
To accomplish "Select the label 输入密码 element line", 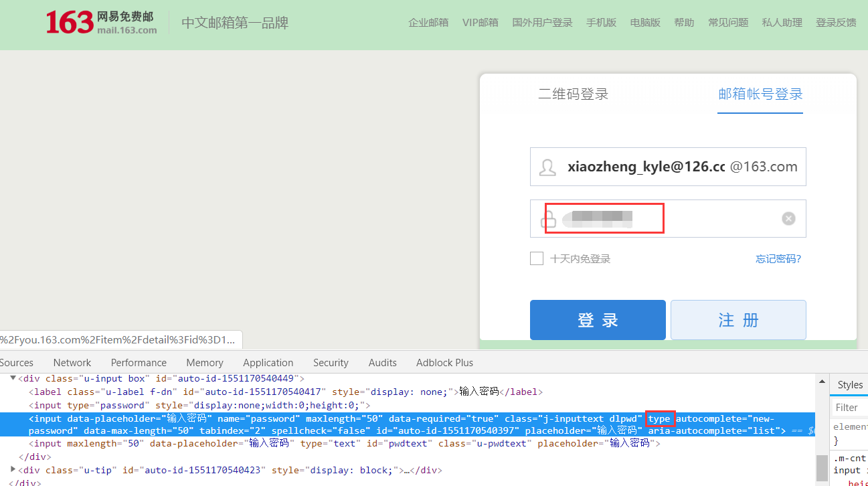I will (x=286, y=392).
